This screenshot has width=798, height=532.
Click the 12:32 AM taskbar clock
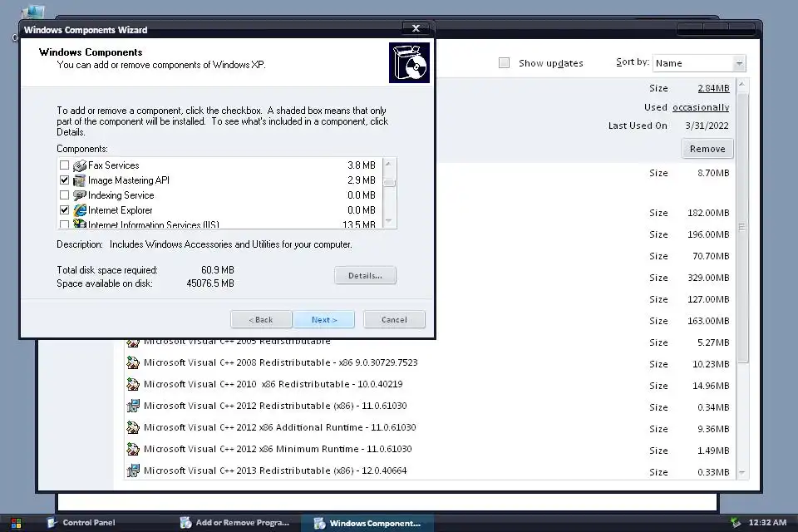(x=767, y=523)
